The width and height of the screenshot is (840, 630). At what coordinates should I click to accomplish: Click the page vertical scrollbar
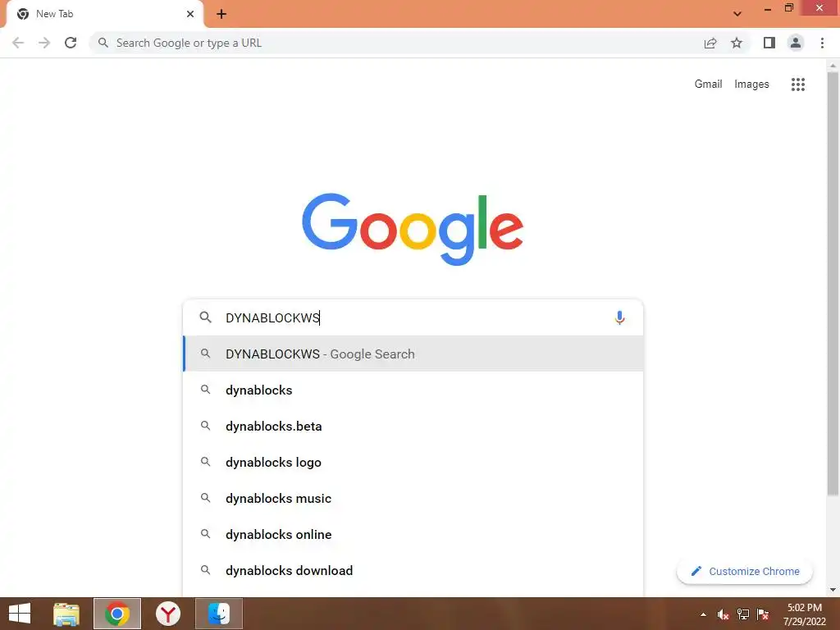pyautogui.click(x=833, y=284)
